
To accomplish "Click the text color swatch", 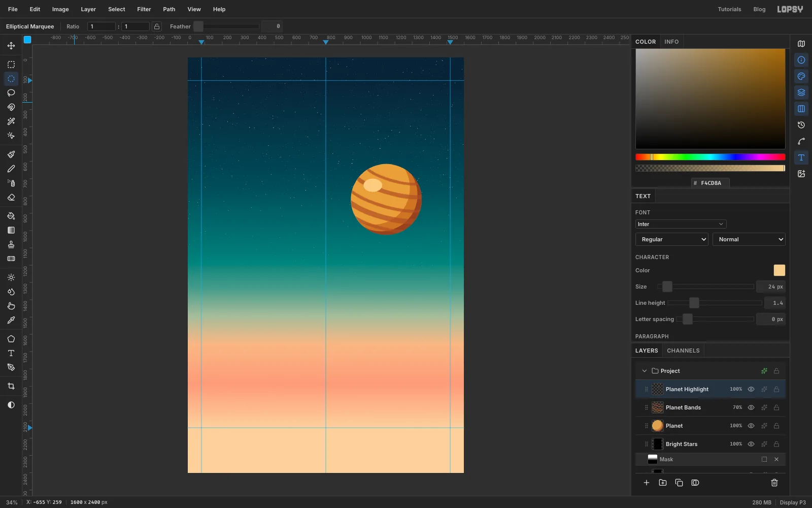I will coord(779,270).
